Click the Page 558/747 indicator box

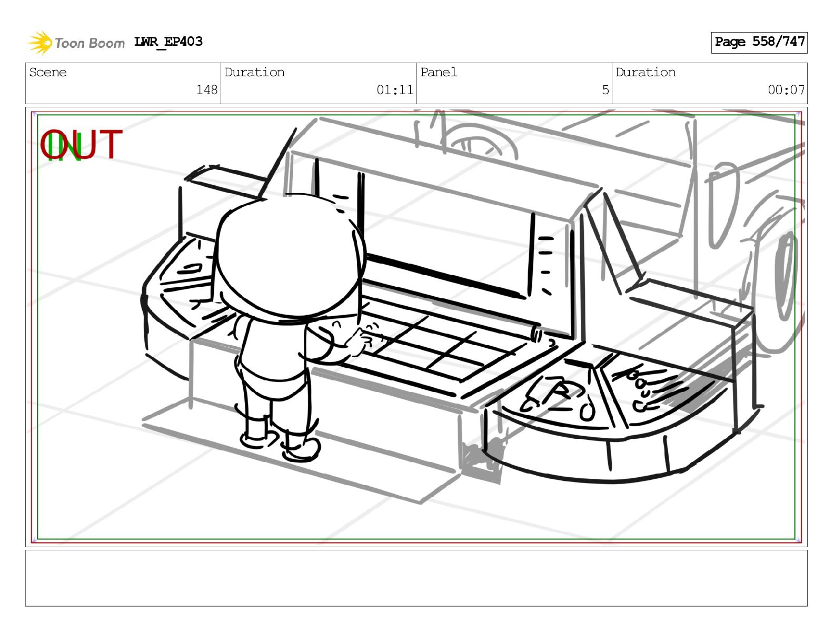point(759,42)
